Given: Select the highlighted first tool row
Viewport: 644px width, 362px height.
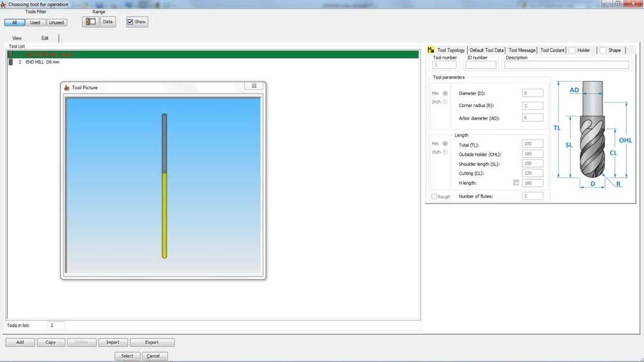Looking at the screenshot, I should coord(213,55).
